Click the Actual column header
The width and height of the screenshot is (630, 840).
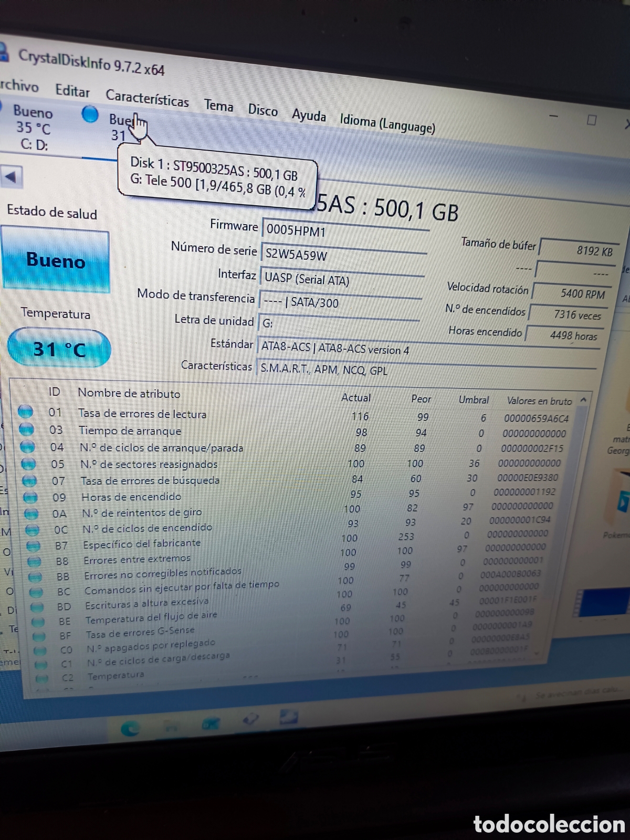tap(356, 398)
